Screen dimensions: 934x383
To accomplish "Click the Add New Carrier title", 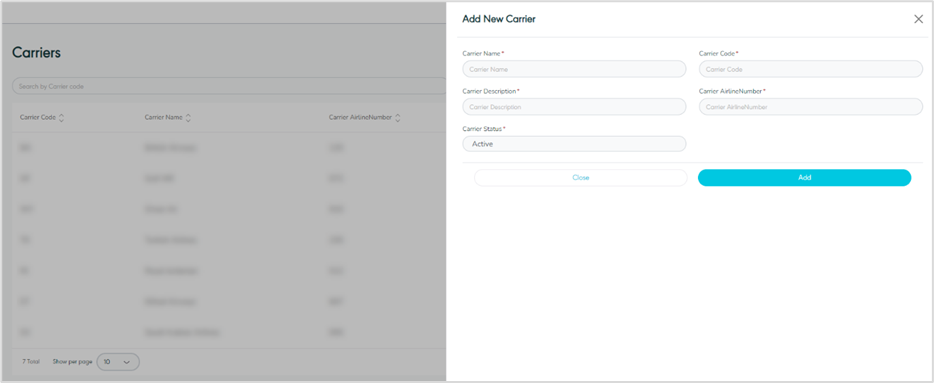I will (499, 19).
